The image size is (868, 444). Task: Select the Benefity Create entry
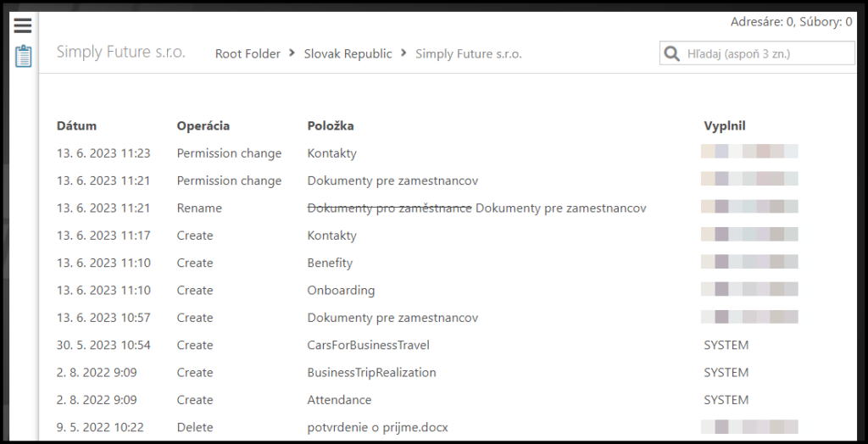[330, 263]
